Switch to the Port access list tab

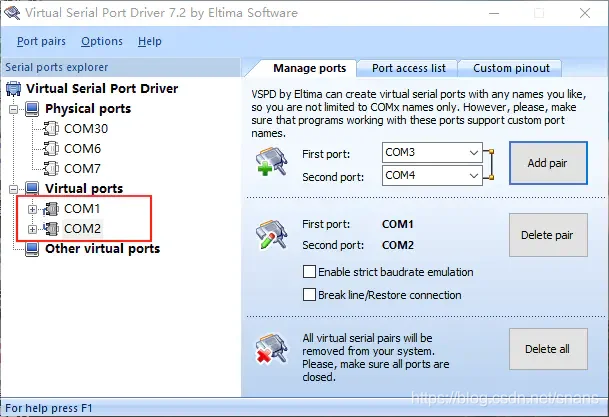(x=409, y=68)
